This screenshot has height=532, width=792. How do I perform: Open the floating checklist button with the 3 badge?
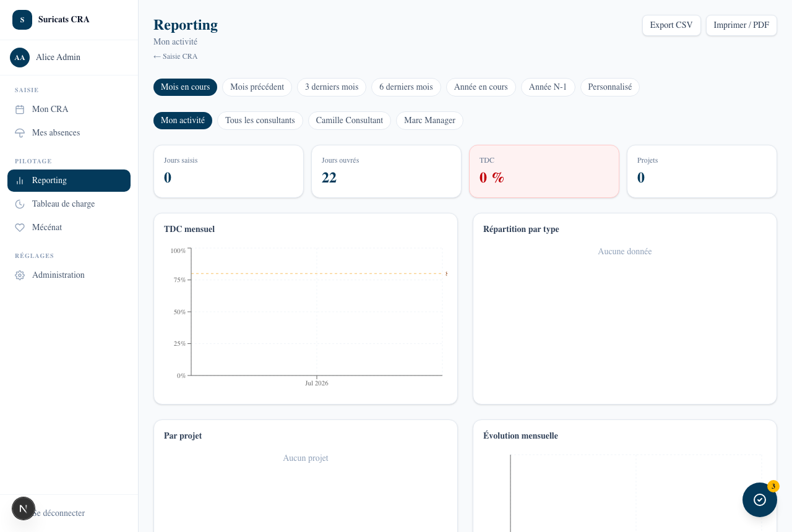760,500
